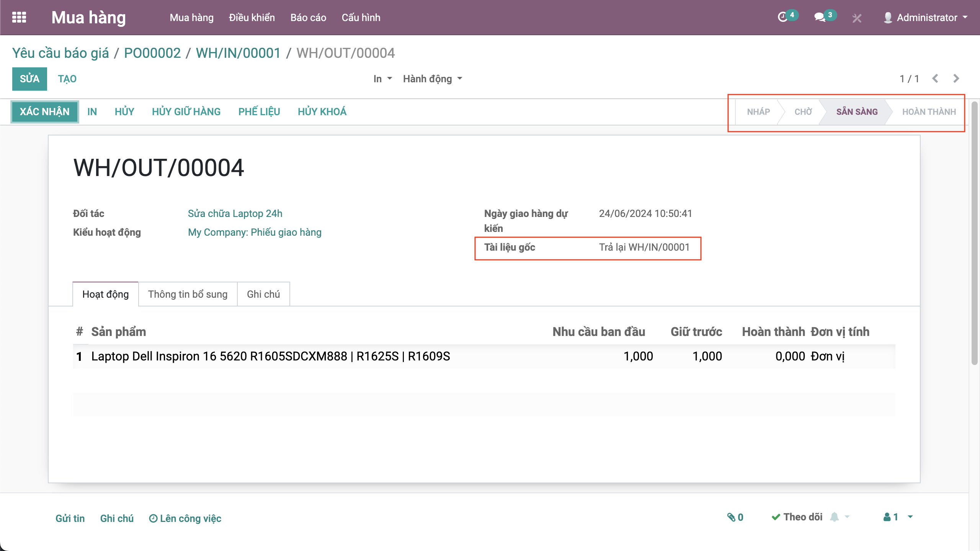
Task: Open conversations chat bubble icon
Action: (x=820, y=17)
